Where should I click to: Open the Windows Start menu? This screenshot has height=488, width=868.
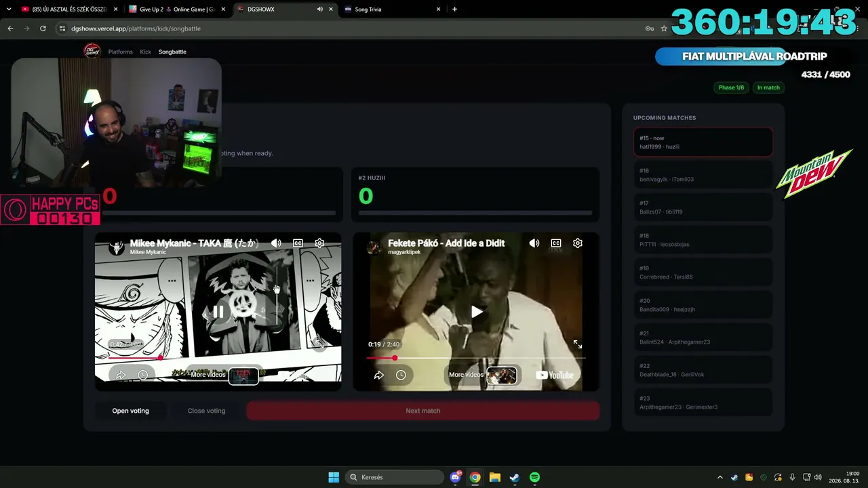[334, 477]
